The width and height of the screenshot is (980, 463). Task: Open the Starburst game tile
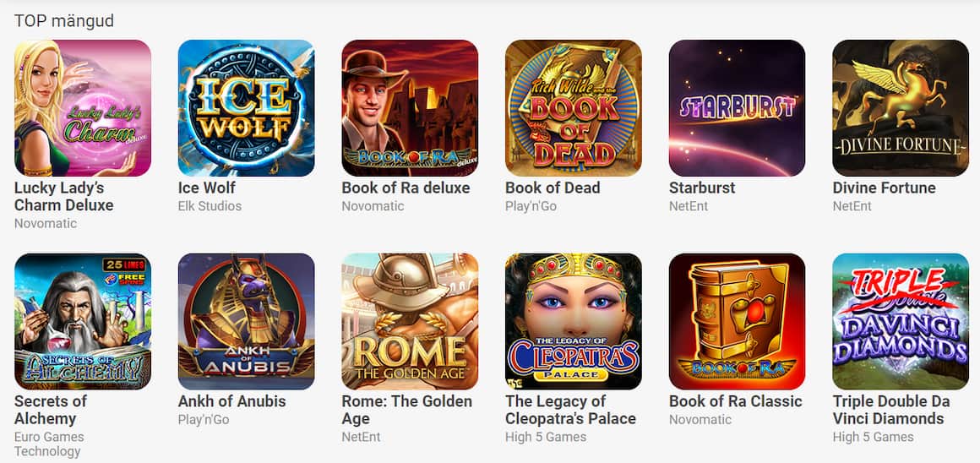[738, 108]
